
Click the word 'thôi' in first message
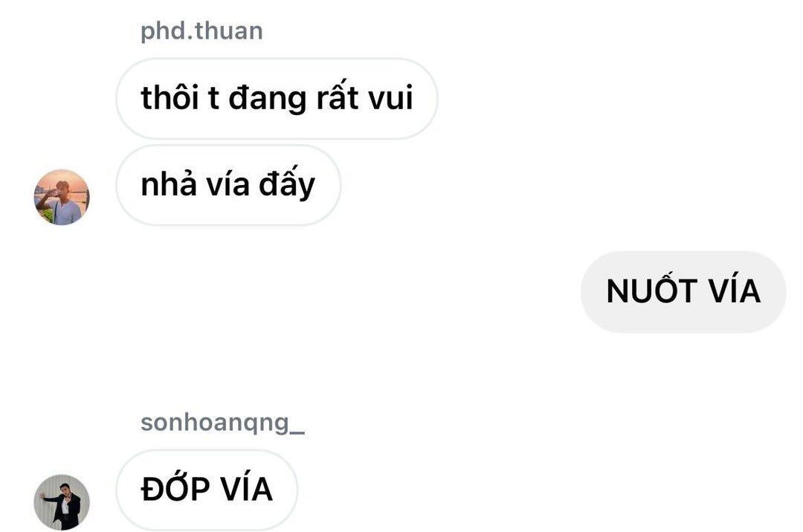tap(170, 97)
